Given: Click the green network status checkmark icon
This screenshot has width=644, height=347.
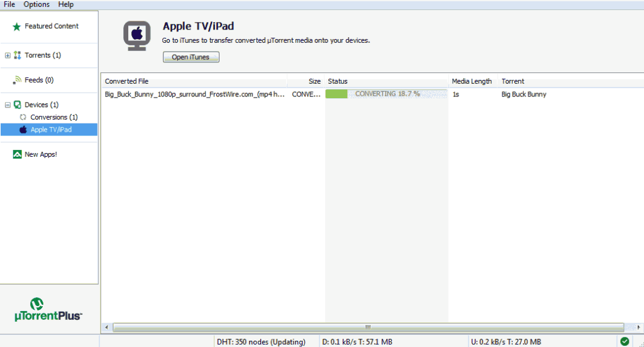Looking at the screenshot, I should (x=625, y=341).
